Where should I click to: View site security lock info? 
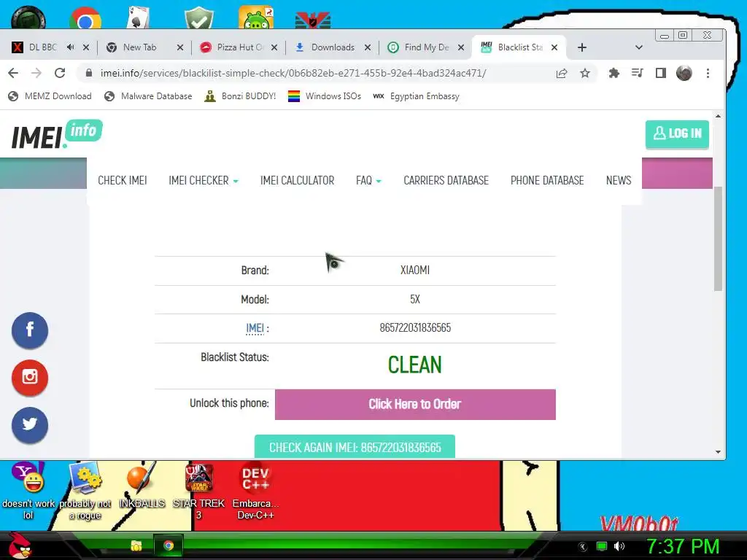(88, 73)
